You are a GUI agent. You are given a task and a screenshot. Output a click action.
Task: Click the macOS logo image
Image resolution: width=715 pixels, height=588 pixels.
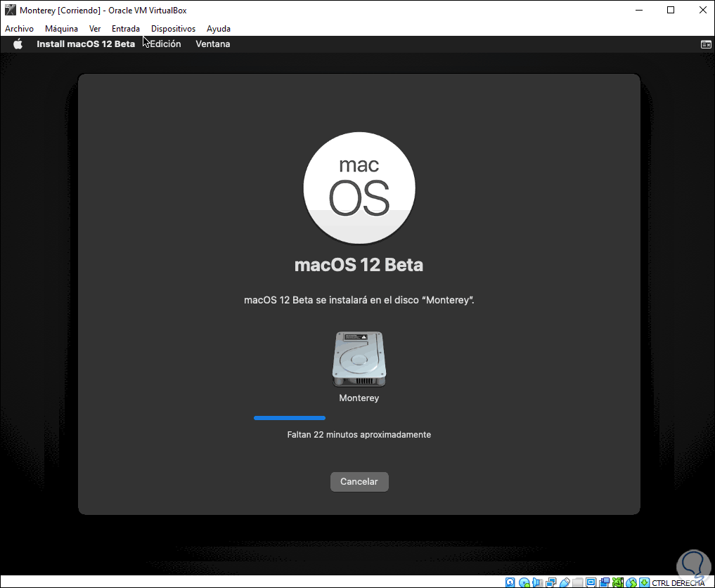click(359, 188)
